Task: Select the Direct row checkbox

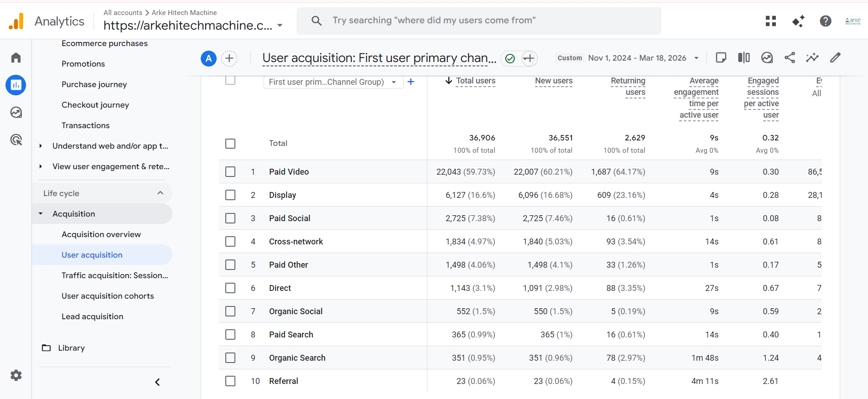Action: pyautogui.click(x=230, y=288)
